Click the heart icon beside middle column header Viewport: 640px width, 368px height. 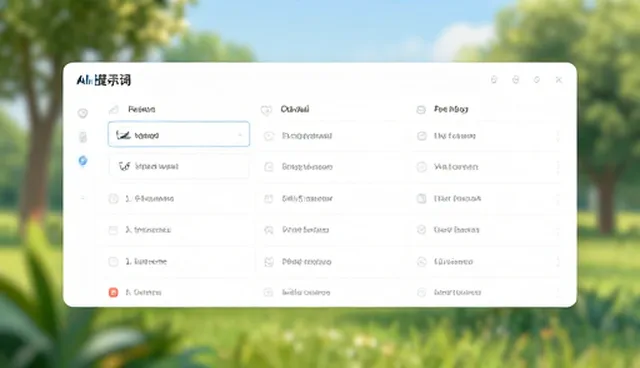click(266, 110)
